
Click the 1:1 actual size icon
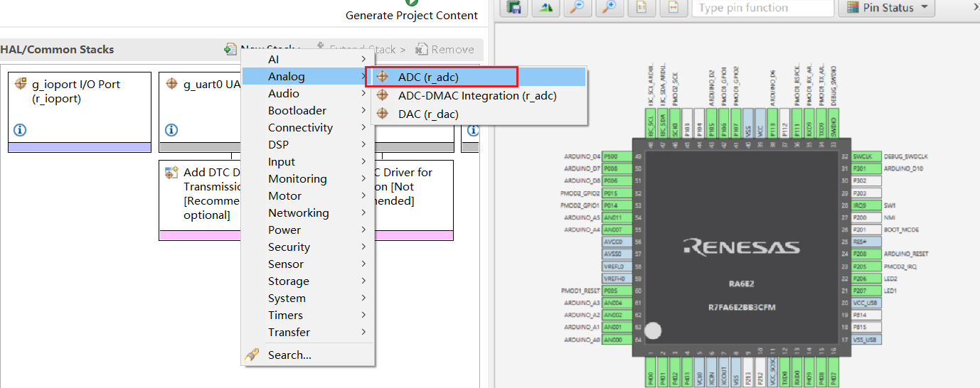(641, 8)
